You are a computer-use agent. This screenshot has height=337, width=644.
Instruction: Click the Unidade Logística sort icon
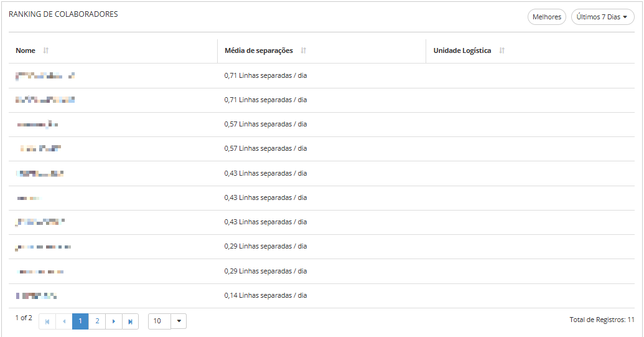(x=502, y=50)
